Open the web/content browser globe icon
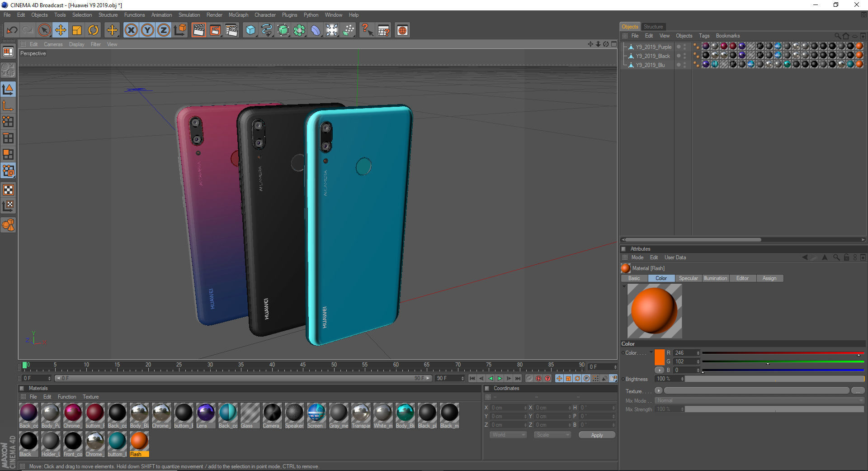 click(x=402, y=30)
